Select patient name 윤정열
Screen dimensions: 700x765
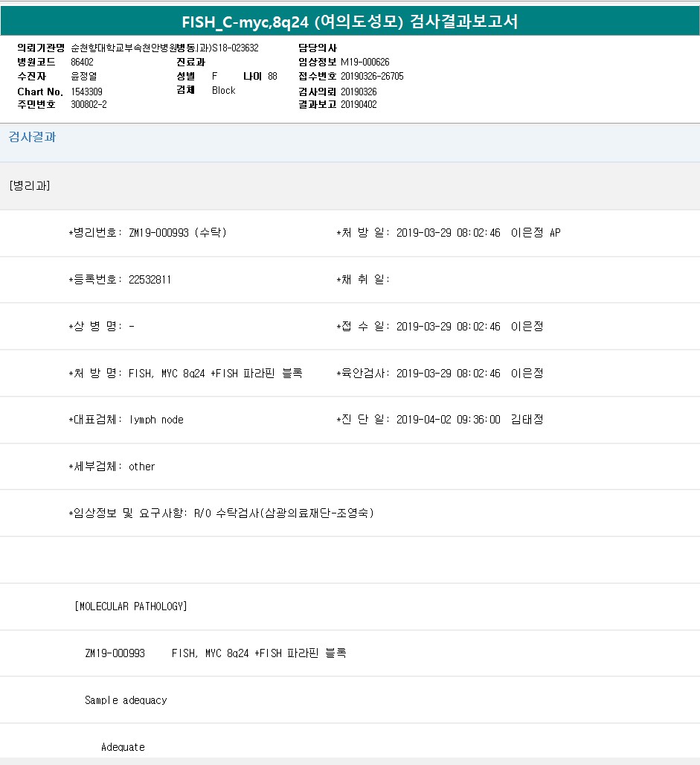pos(84,76)
